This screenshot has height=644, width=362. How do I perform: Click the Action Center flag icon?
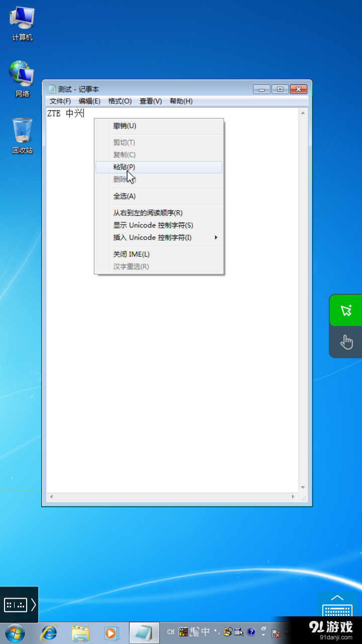(276, 633)
